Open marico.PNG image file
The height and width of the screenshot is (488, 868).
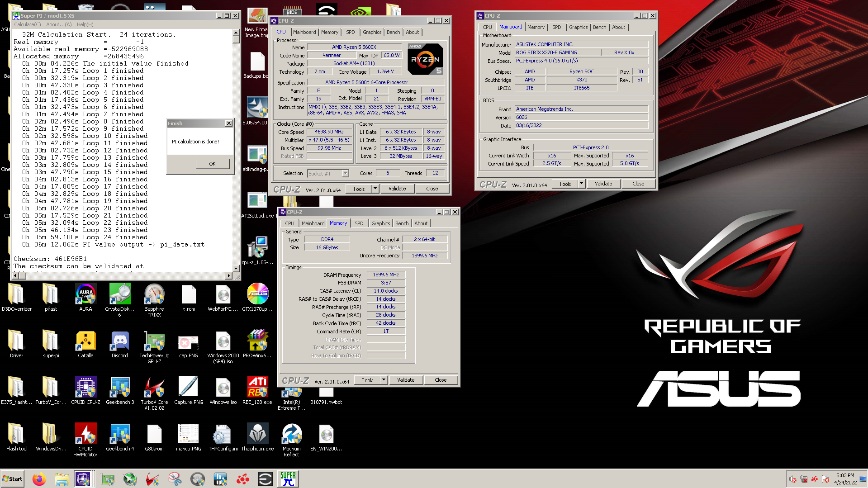189,437
